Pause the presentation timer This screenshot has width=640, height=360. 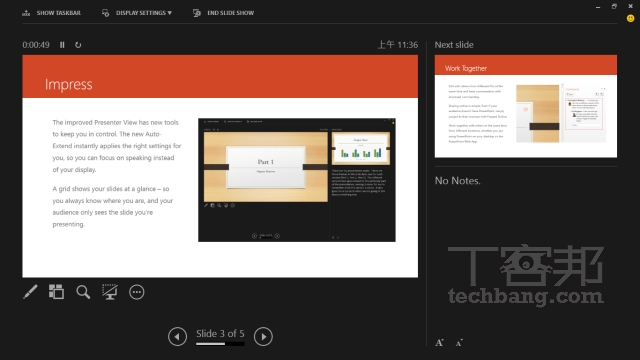62,45
